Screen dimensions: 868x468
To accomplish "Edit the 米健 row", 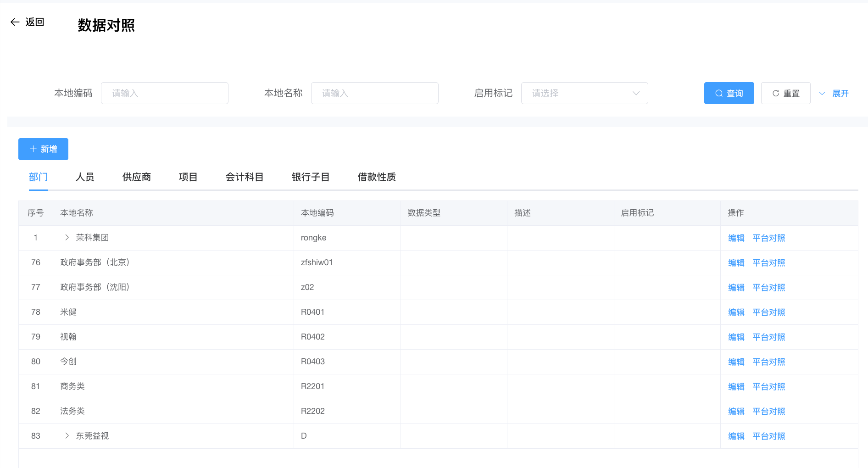I will (736, 312).
